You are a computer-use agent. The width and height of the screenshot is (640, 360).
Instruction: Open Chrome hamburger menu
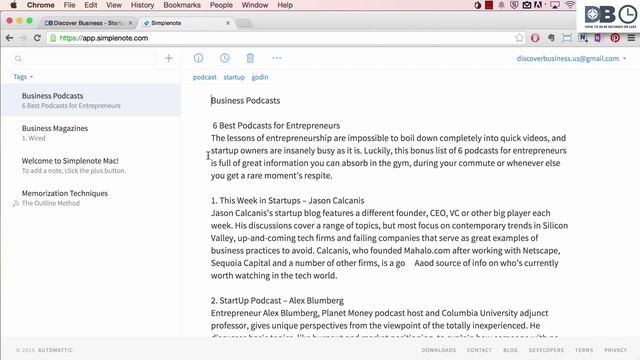click(631, 38)
